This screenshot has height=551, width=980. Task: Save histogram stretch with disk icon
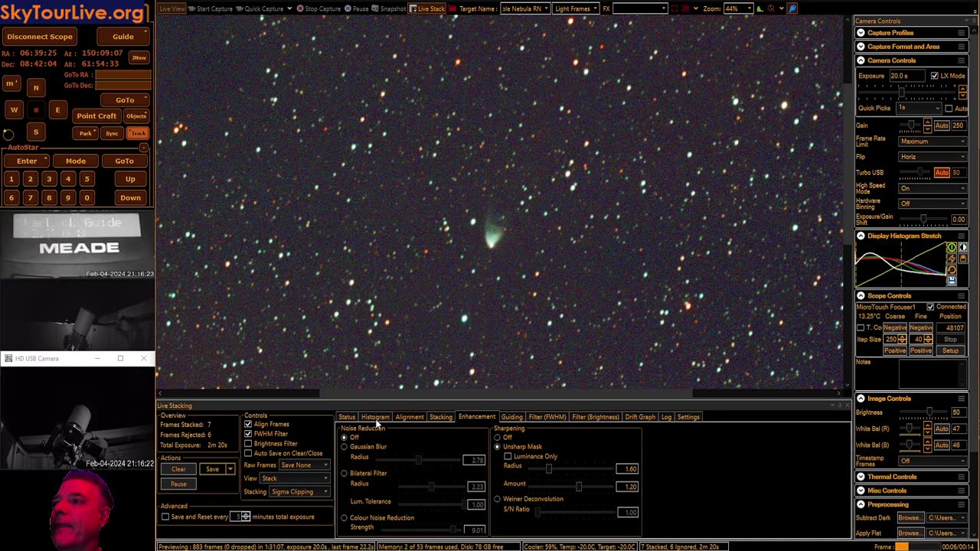point(952,281)
